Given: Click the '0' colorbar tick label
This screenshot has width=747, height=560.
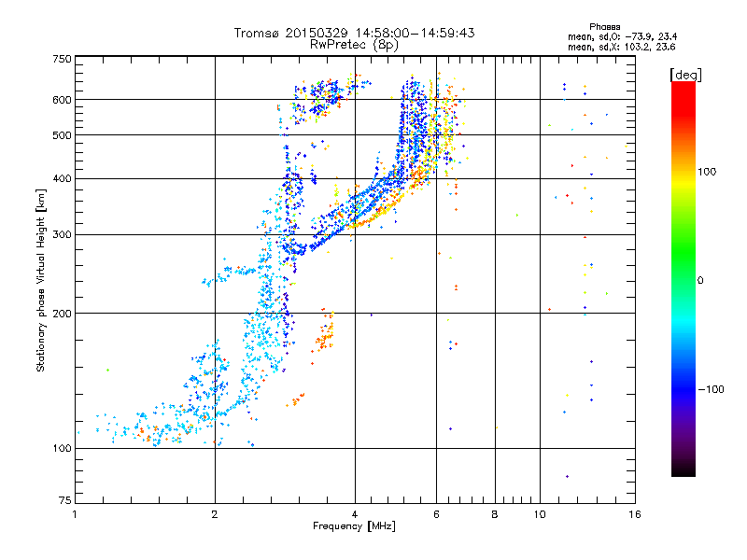Looking at the screenshot, I should [x=700, y=281].
